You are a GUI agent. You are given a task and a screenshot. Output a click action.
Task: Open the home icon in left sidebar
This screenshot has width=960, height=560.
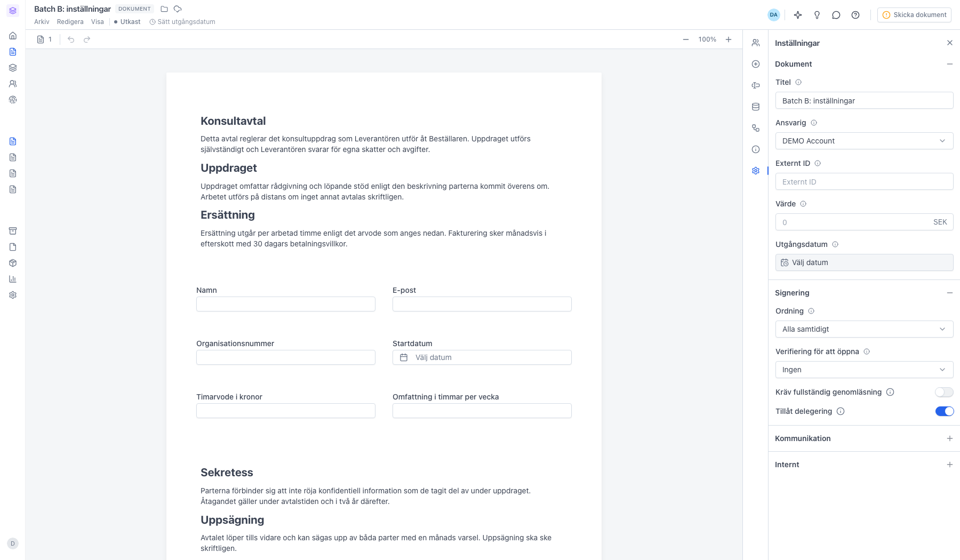click(x=13, y=36)
